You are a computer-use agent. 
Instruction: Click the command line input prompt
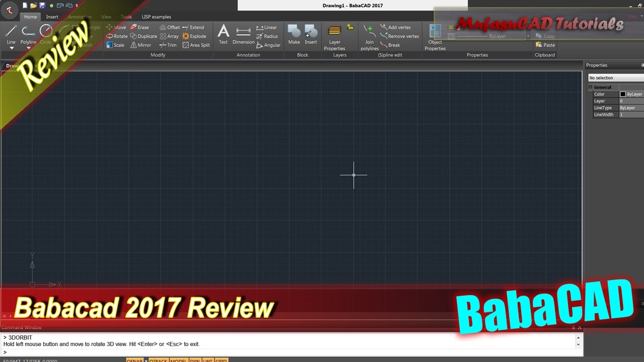(x=290, y=352)
